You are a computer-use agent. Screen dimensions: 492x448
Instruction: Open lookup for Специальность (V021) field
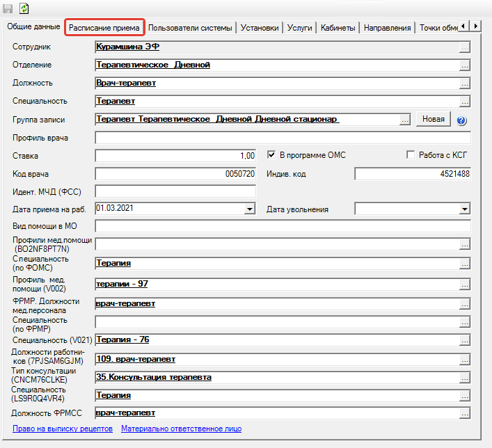click(x=465, y=340)
